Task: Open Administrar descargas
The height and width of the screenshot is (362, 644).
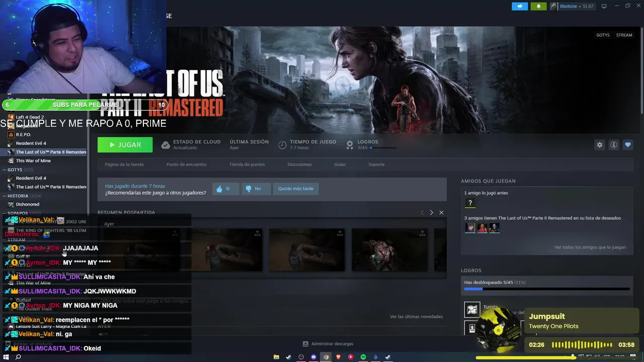Action: tap(328, 344)
